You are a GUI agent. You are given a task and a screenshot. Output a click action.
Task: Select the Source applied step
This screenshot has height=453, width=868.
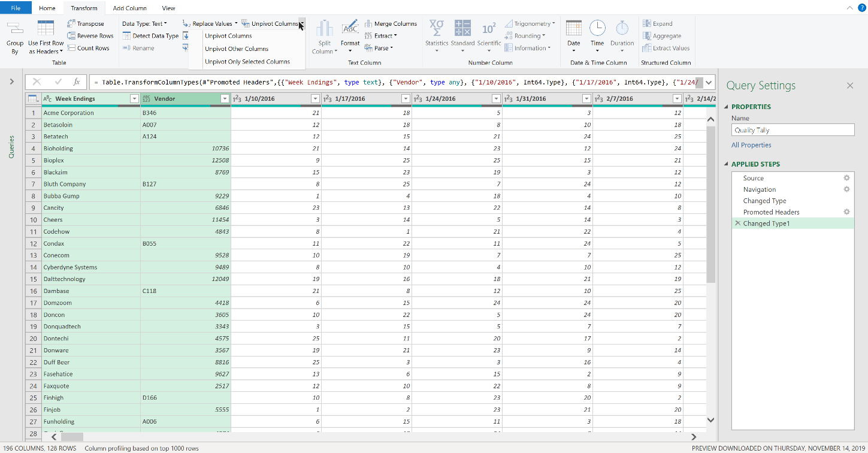tap(753, 178)
